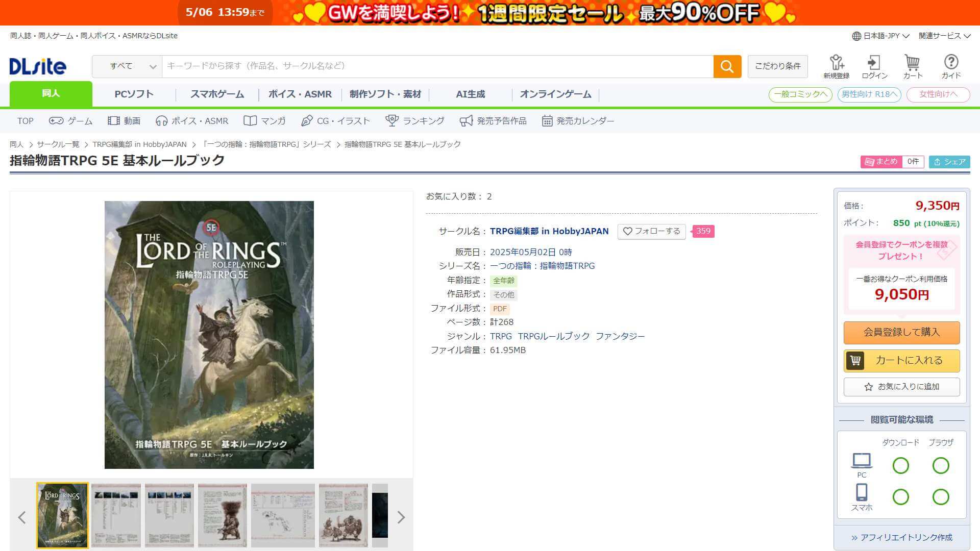Click the calendar 発売カレンダー icon
Screen dimensions: 980x551
(547, 121)
